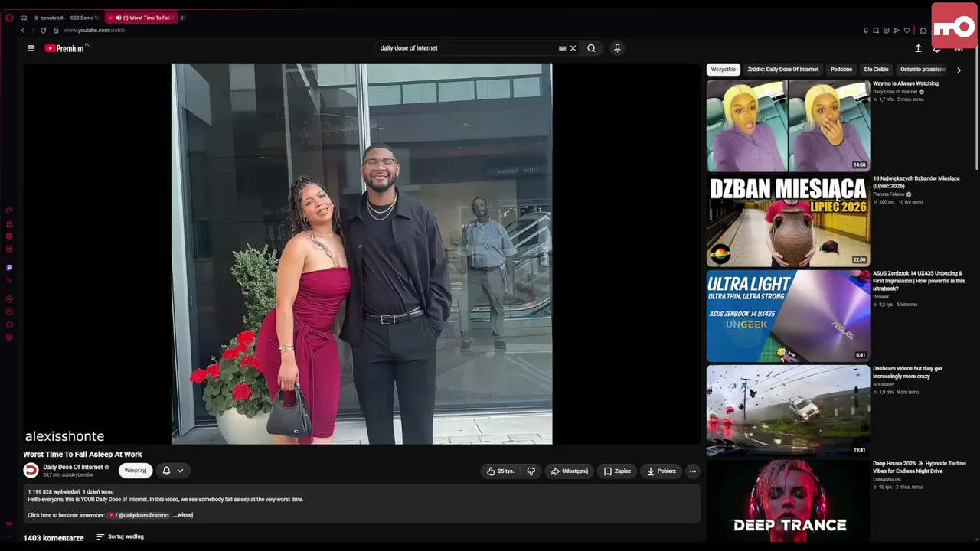Click the search input field
Image resolution: width=980 pixels, height=551 pixels.
(x=467, y=48)
